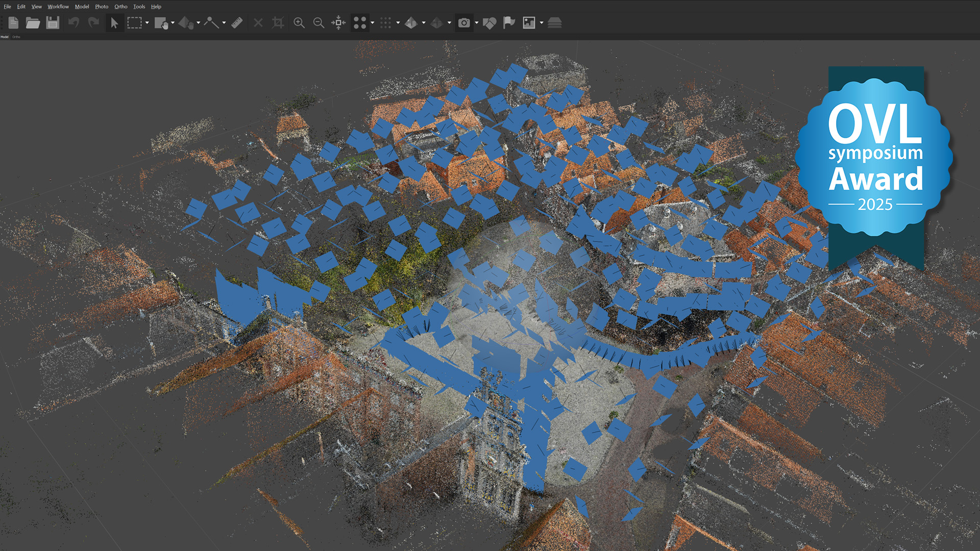Activate the Ruler measurement tool
980x551 pixels.
click(x=237, y=22)
